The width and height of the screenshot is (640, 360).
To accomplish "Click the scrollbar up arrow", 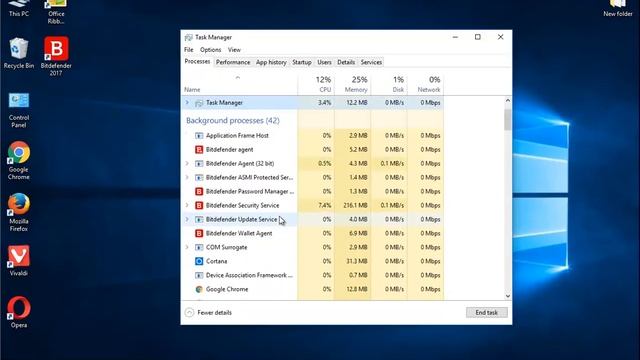I will point(507,100).
